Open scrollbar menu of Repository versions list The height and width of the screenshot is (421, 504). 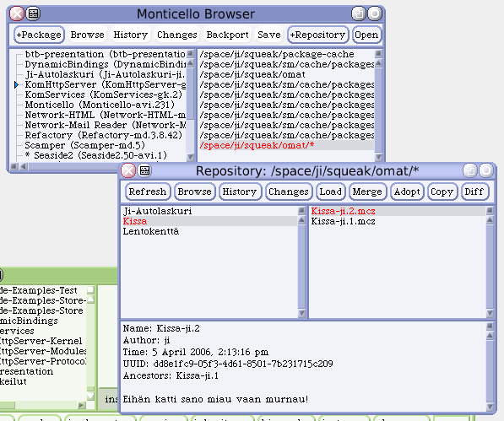[490, 210]
